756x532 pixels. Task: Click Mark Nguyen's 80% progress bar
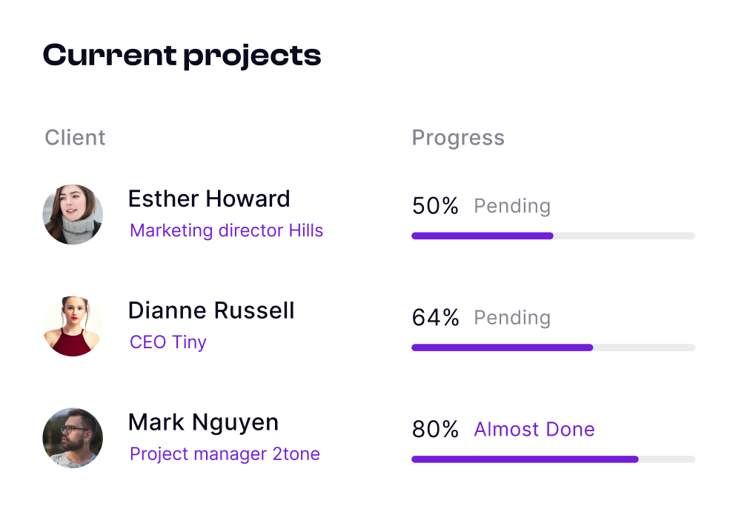(553, 459)
